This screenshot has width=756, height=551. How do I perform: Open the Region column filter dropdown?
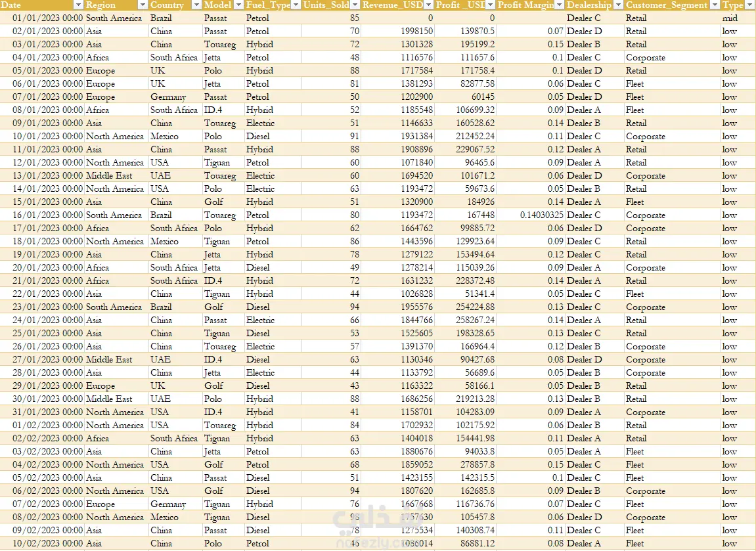click(x=143, y=5)
